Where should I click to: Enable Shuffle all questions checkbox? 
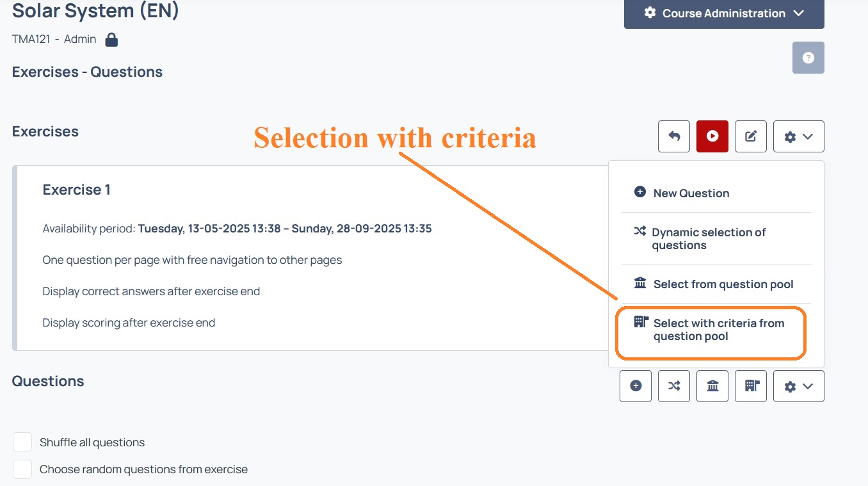point(22,442)
